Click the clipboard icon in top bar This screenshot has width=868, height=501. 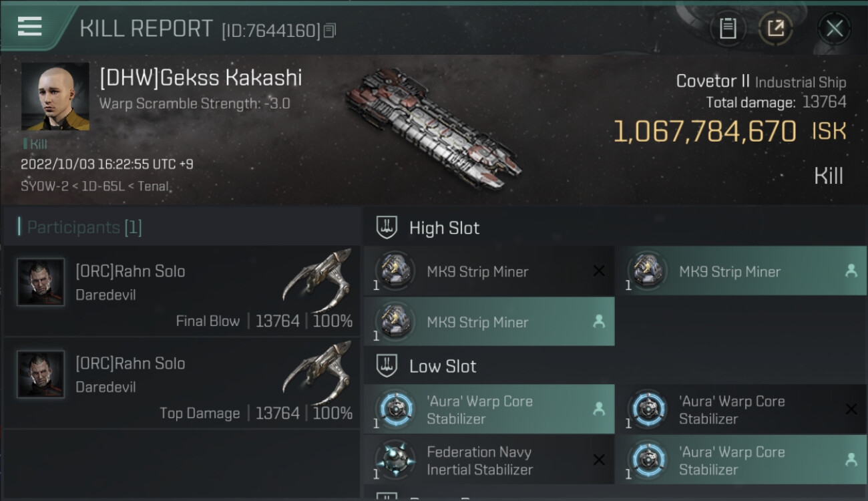[728, 28]
